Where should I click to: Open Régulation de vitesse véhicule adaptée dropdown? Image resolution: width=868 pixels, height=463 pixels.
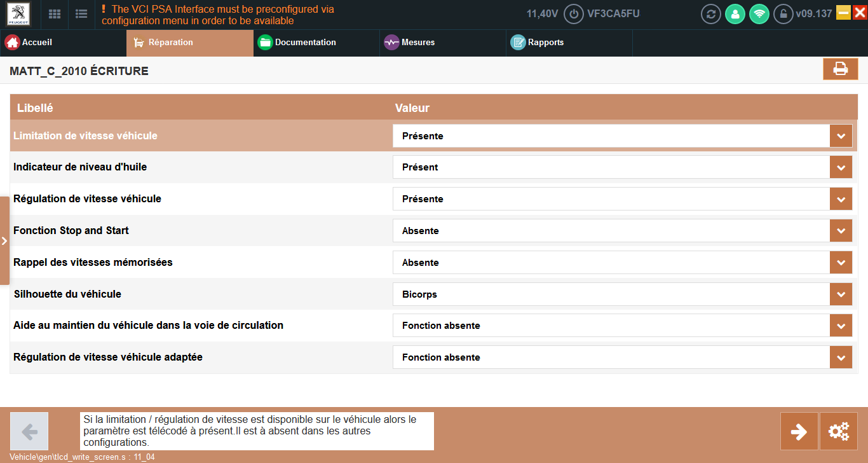(841, 357)
